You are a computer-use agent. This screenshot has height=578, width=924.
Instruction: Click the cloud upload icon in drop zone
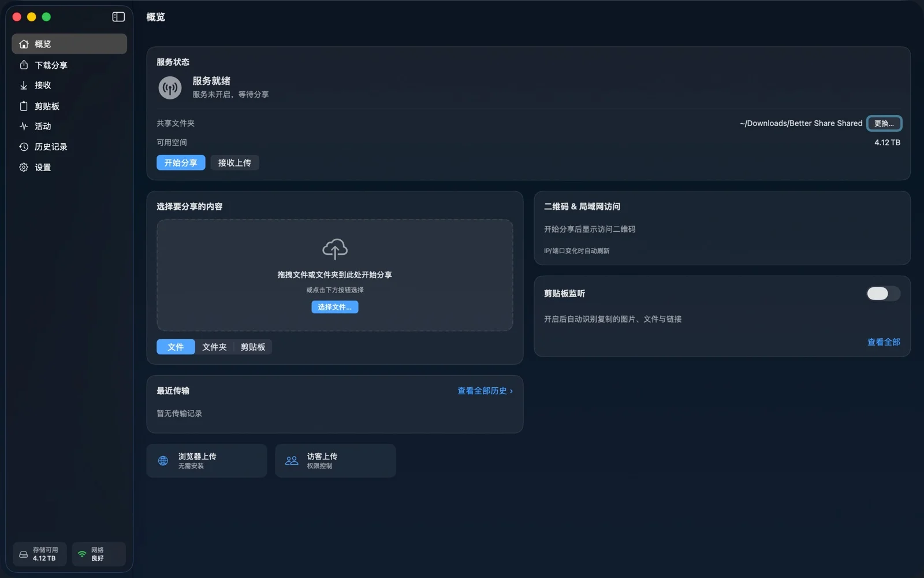(335, 249)
